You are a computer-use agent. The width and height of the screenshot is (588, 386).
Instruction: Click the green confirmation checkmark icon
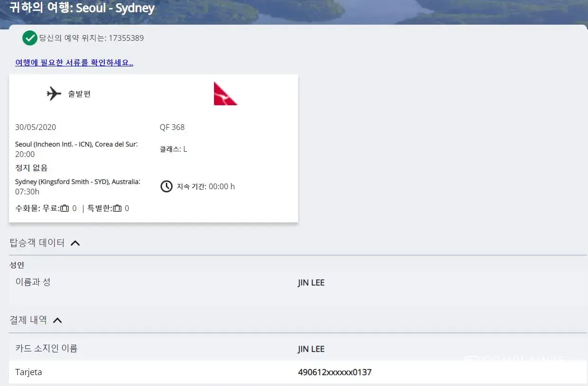(30, 38)
